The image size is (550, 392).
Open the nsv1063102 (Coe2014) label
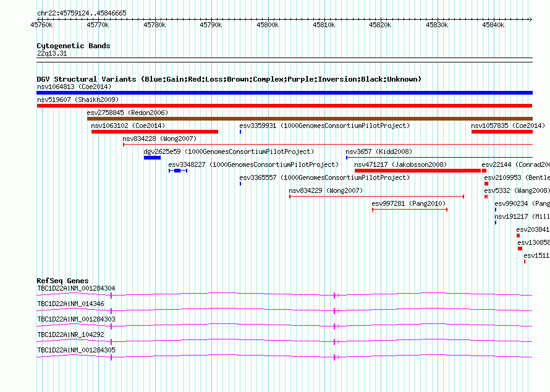(x=128, y=126)
